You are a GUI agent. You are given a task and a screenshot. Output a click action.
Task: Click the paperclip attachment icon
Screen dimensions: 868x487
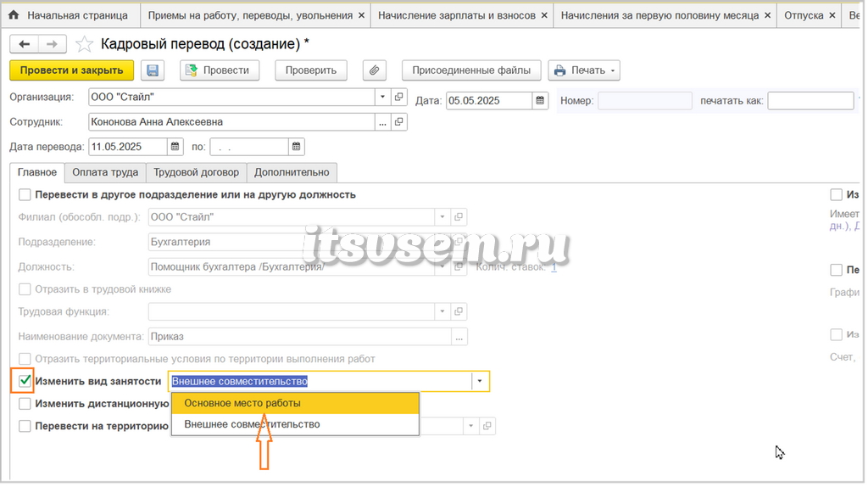tap(374, 70)
